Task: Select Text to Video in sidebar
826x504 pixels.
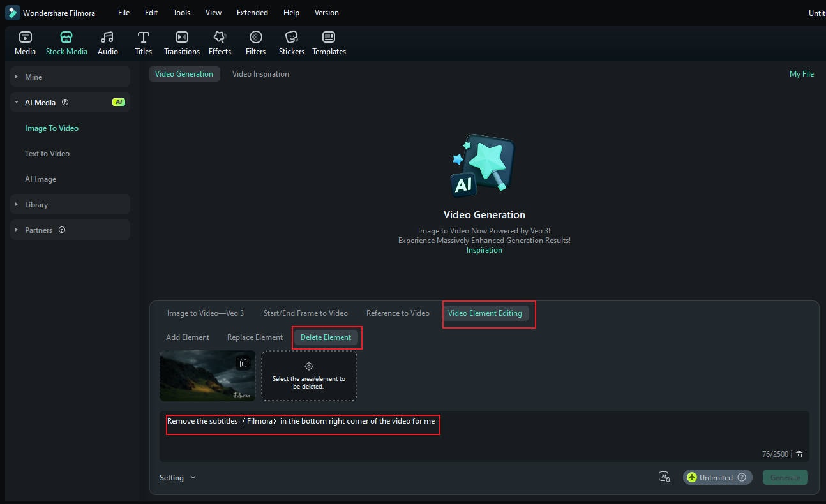Action: point(47,154)
